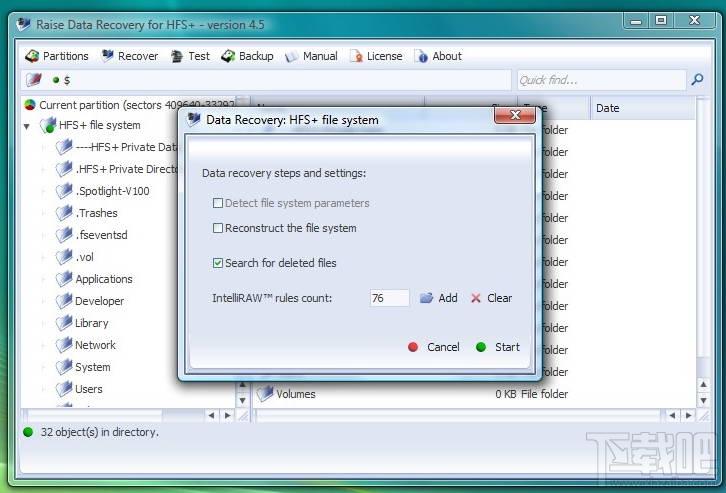Click file list horizontal scroll right arrow
Image resolution: width=726 pixels, height=493 pixels.
click(x=688, y=415)
